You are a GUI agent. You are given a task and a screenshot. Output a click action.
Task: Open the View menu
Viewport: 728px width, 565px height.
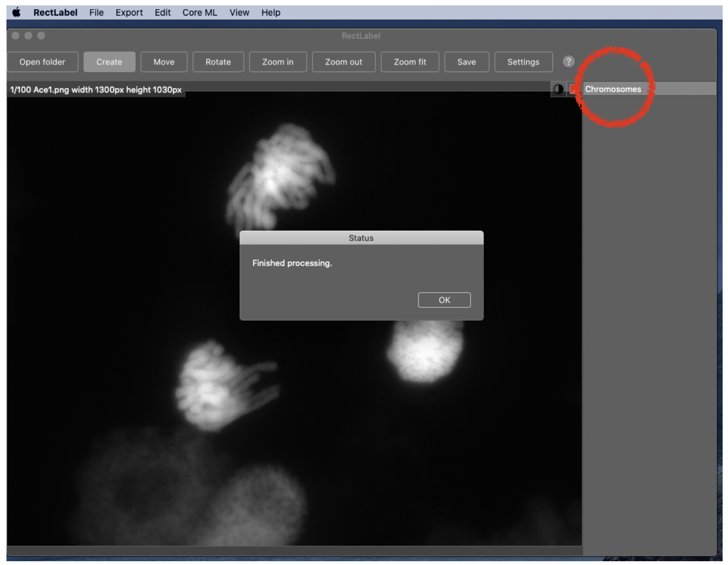(239, 12)
